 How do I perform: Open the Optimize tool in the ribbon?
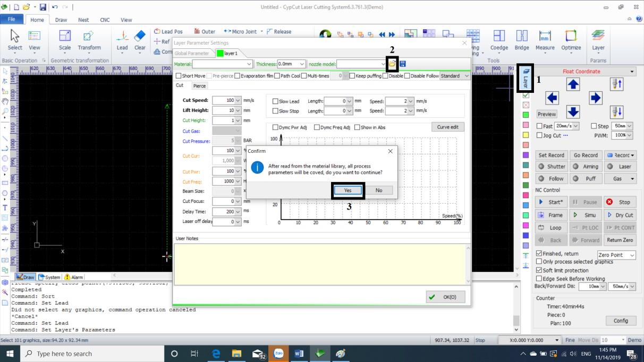tap(571, 40)
